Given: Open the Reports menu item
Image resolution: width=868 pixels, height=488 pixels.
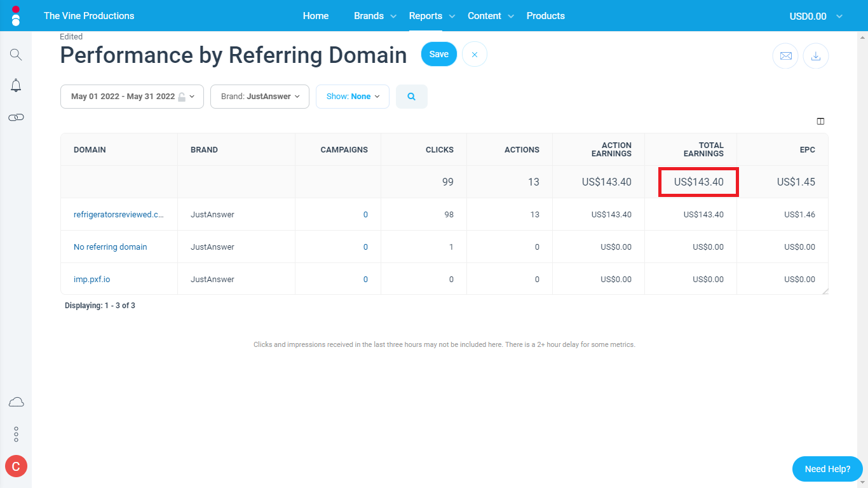Looking at the screenshot, I should 426,16.
